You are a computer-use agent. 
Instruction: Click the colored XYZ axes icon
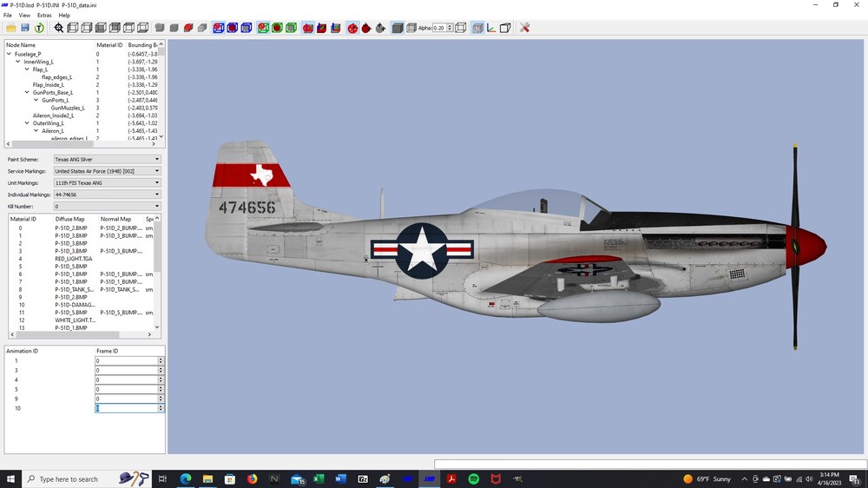pyautogui.click(x=491, y=28)
